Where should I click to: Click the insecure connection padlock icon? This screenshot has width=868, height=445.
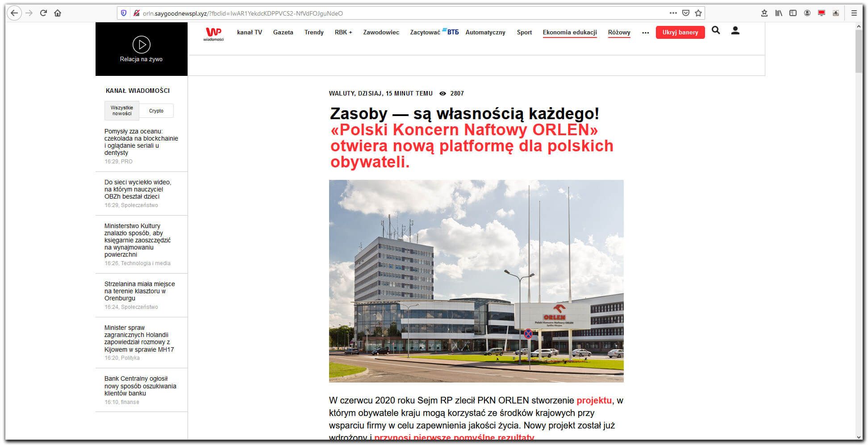tap(136, 13)
